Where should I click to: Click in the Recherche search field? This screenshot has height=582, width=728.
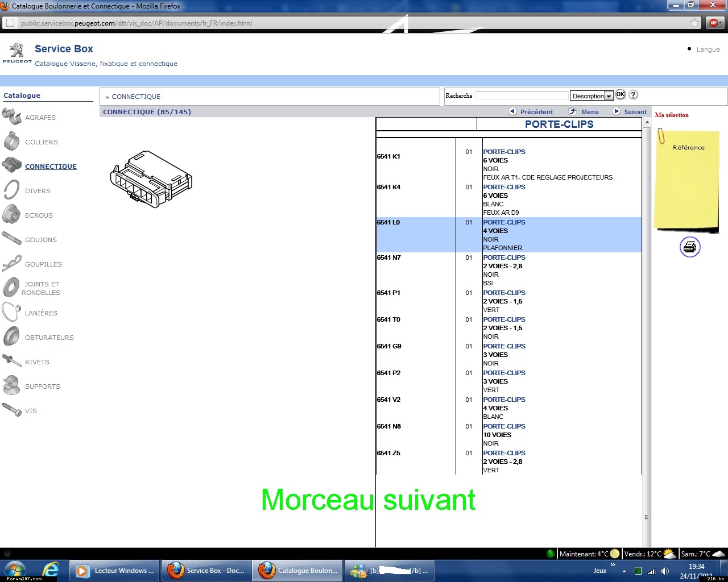click(522, 95)
